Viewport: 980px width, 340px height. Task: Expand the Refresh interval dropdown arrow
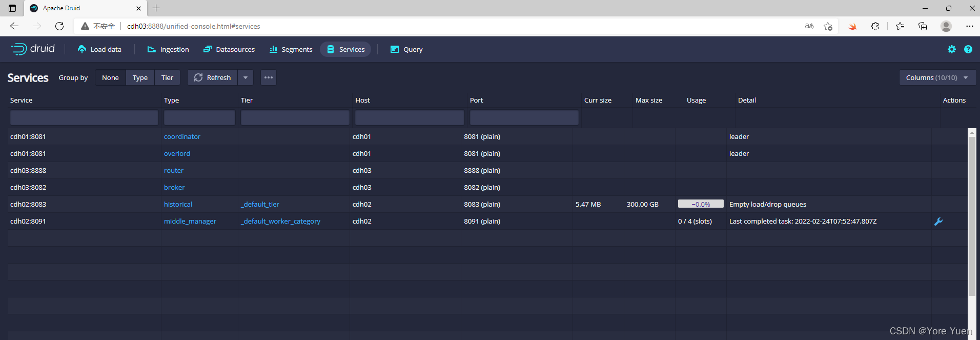246,77
